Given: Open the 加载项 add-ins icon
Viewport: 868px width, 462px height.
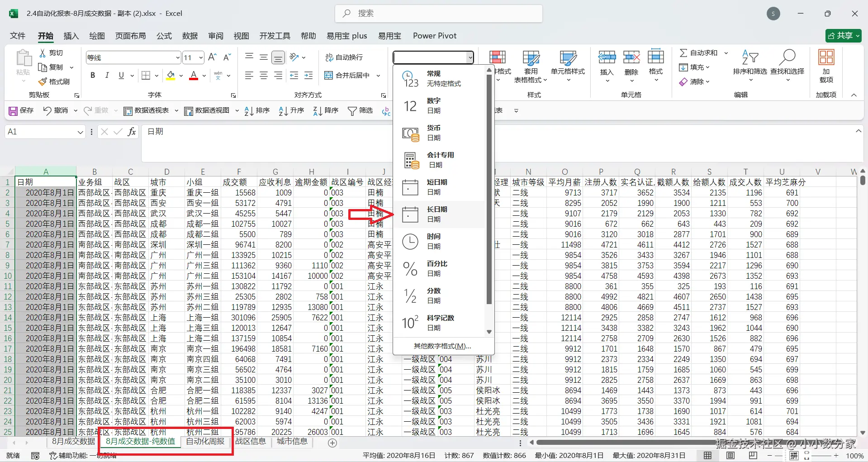Looking at the screenshot, I should coord(826,57).
